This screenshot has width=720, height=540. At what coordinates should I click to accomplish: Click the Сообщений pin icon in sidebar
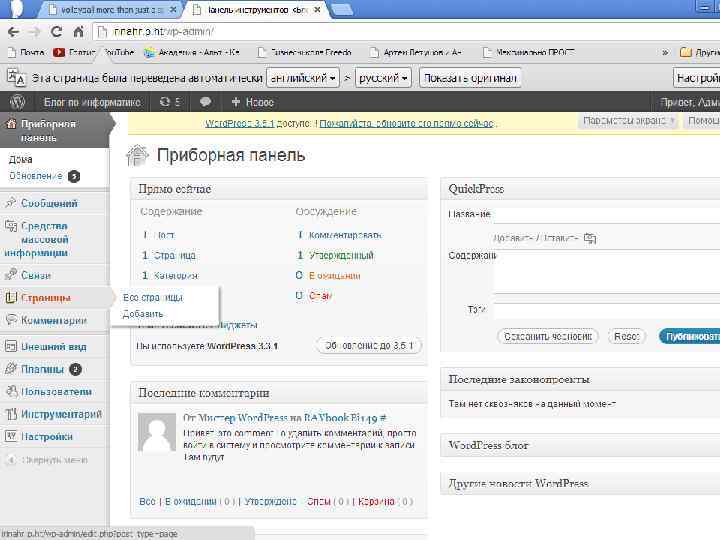11,202
